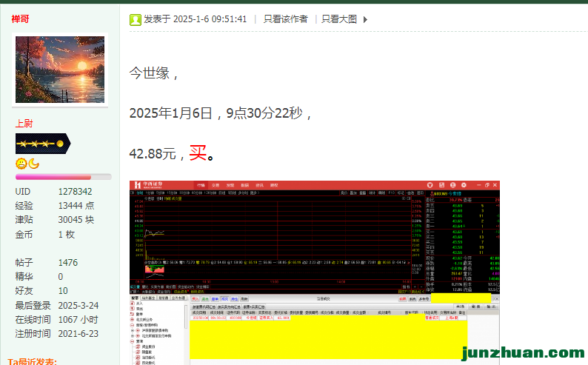This screenshot has height=365, width=588.
Task: Select 买入 in the trading side tree
Action: pos(138,304)
